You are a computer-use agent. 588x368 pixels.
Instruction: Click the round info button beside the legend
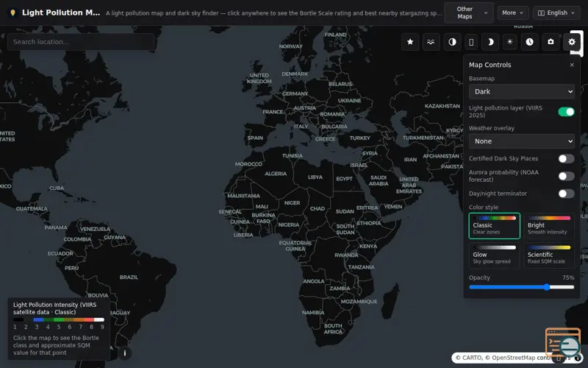pyautogui.click(x=124, y=353)
